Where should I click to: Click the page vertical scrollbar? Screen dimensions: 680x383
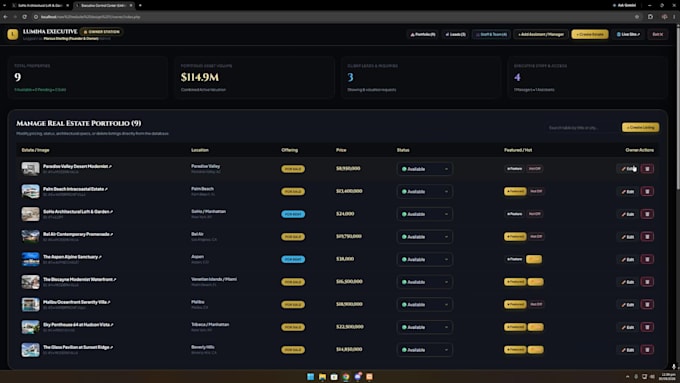[x=677, y=107]
